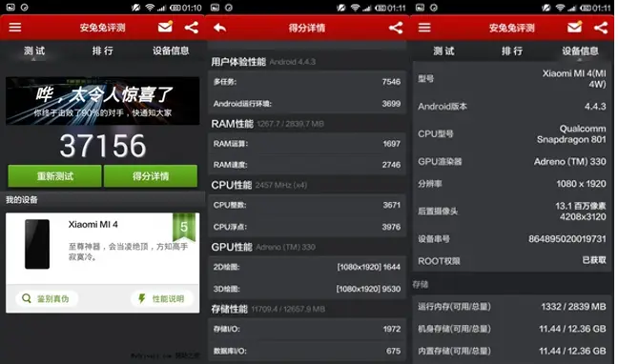Tap Wi-Fi status icon above the device info screen
618x364 pixels.
(560, 8)
